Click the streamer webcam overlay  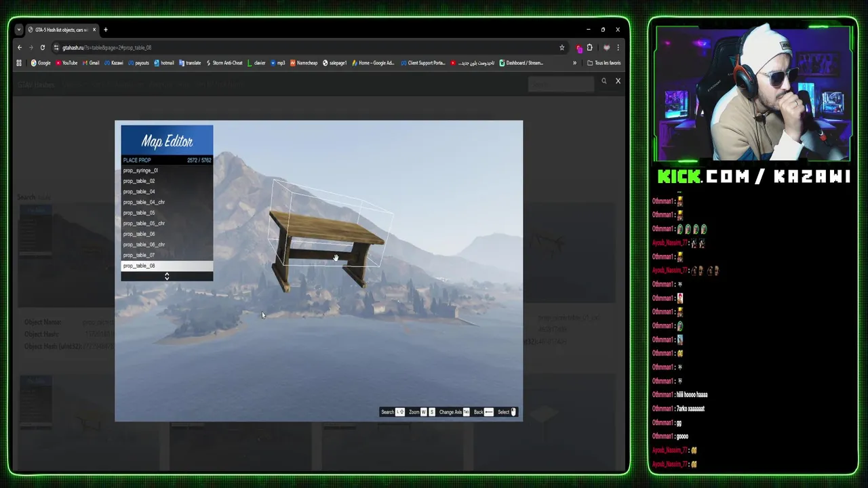[753, 93]
